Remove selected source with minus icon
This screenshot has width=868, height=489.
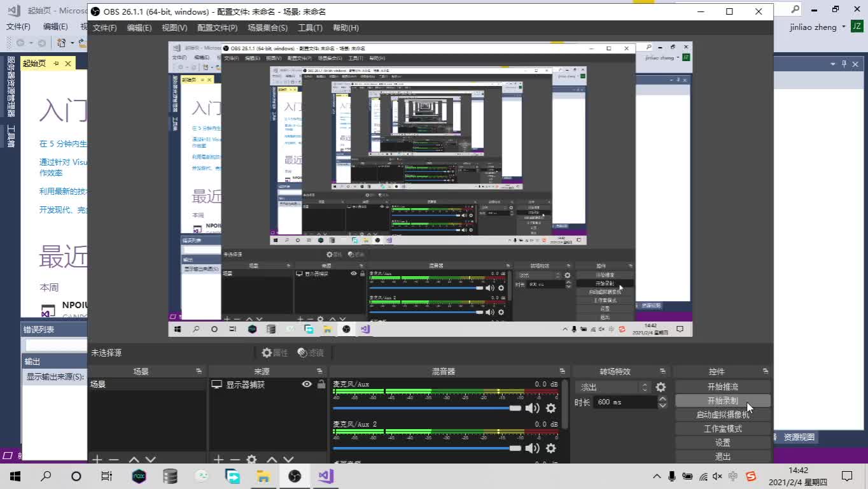[x=235, y=460]
